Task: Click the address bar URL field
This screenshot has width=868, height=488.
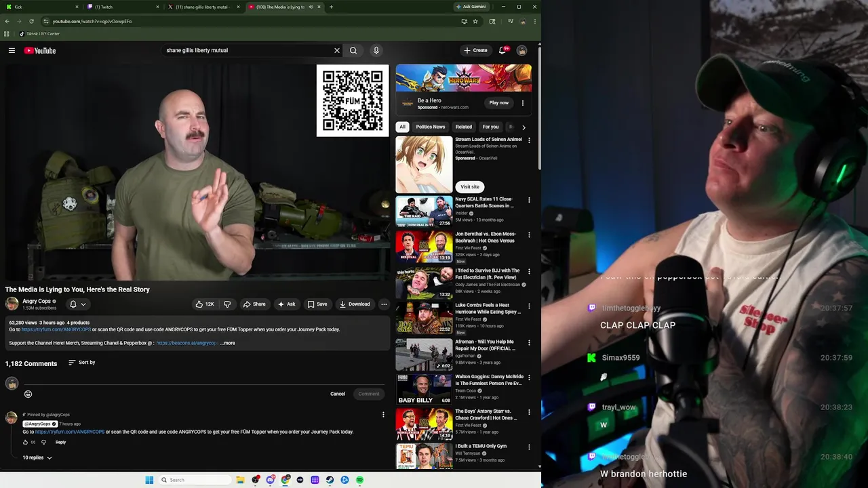Action: click(x=251, y=21)
